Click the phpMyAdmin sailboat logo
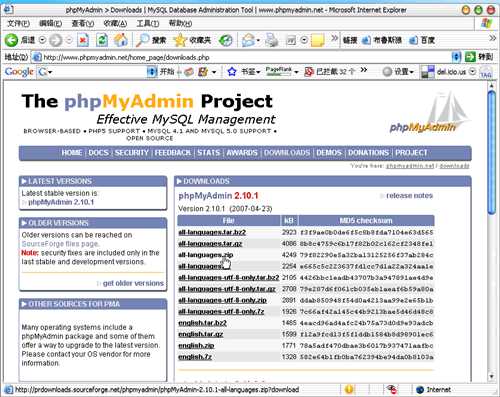 click(430, 112)
